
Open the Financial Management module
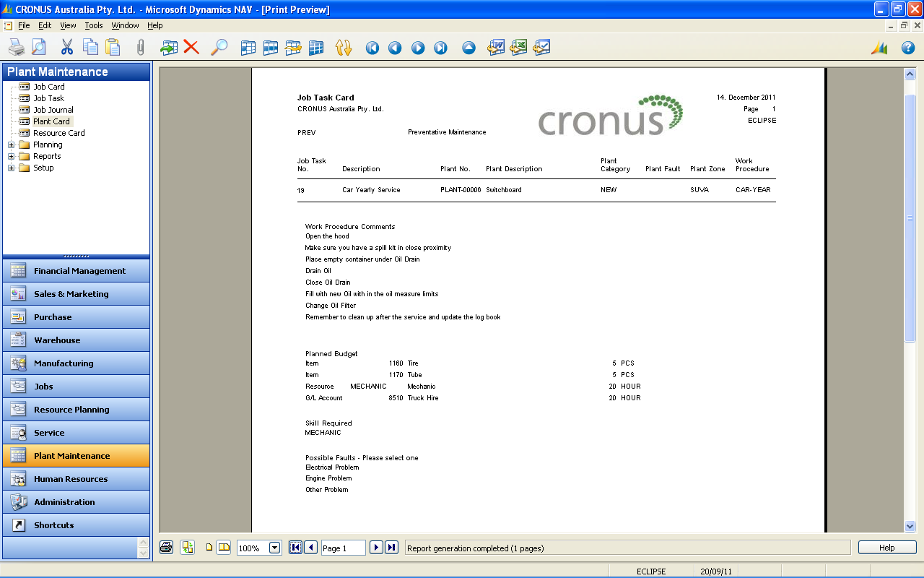[x=77, y=271]
